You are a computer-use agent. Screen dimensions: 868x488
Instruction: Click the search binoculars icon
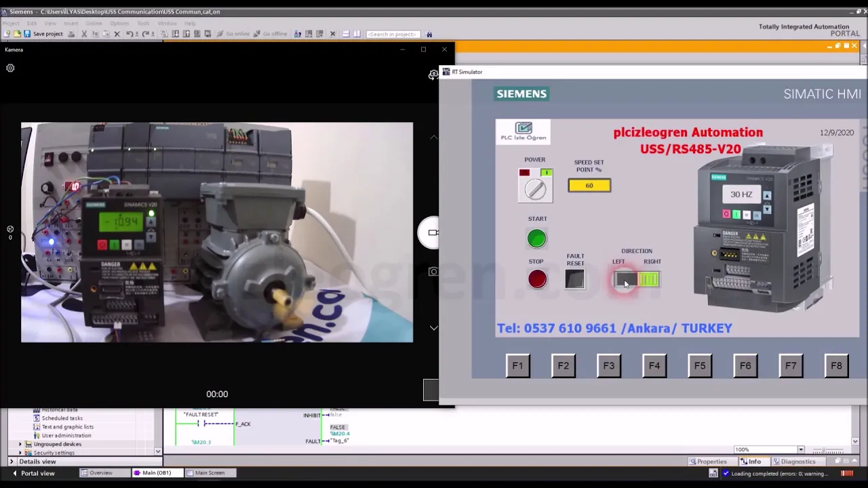(x=429, y=34)
